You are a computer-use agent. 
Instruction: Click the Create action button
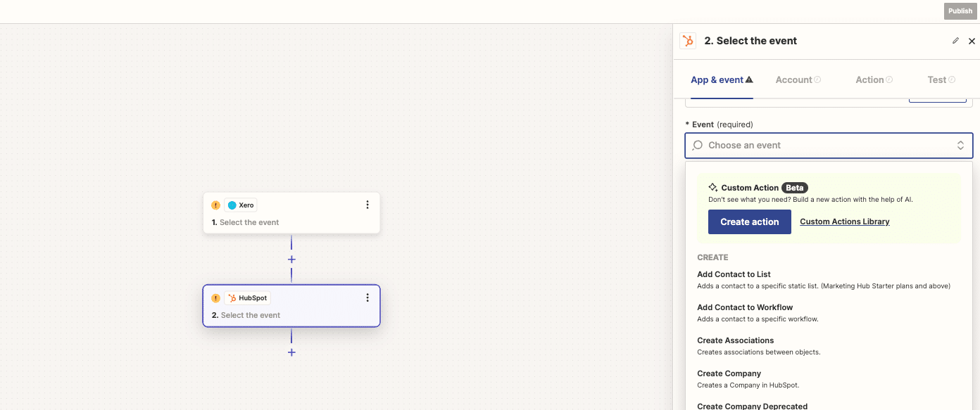(750, 222)
